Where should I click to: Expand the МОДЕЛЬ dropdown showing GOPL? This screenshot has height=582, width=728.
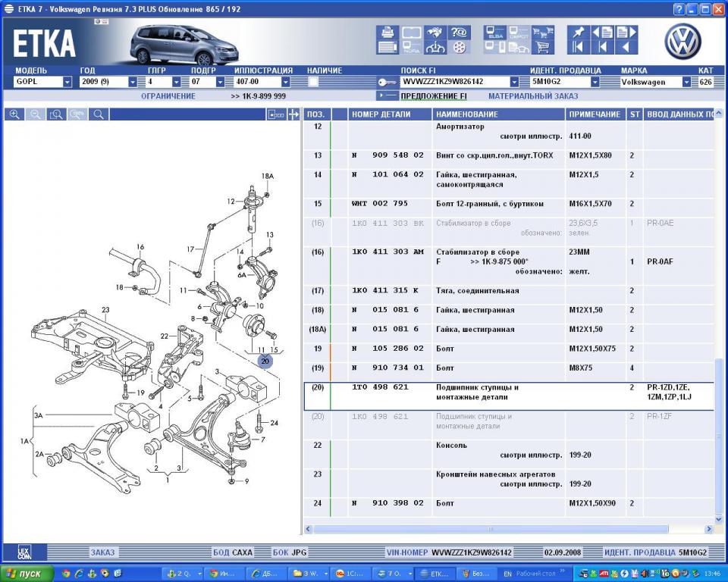(x=67, y=82)
